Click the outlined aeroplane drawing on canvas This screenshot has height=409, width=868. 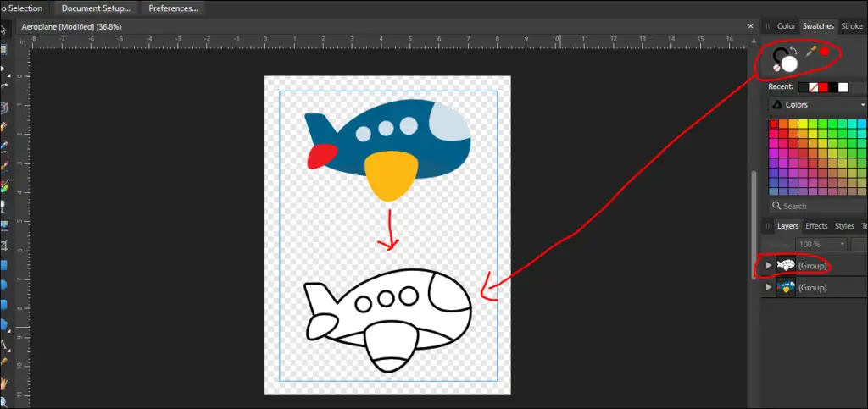[387, 321]
